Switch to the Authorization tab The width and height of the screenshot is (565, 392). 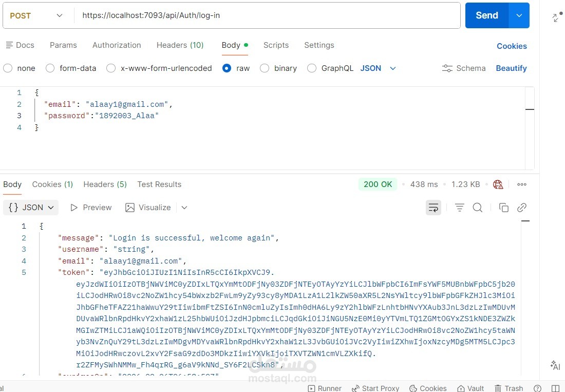tap(117, 45)
